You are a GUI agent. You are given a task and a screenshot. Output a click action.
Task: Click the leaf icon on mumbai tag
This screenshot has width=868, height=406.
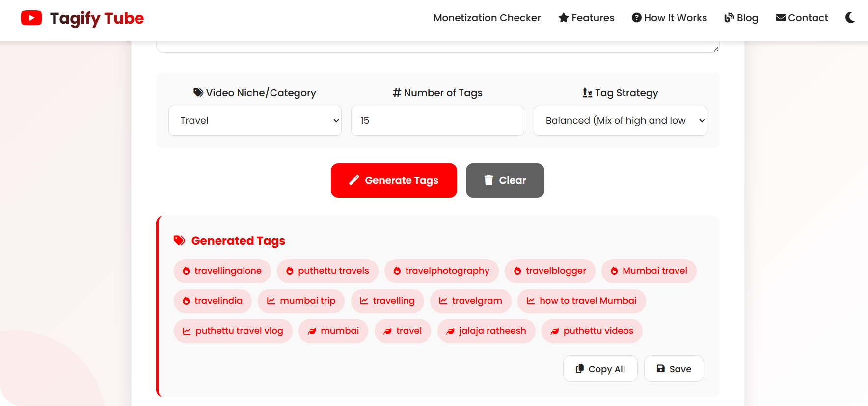312,331
